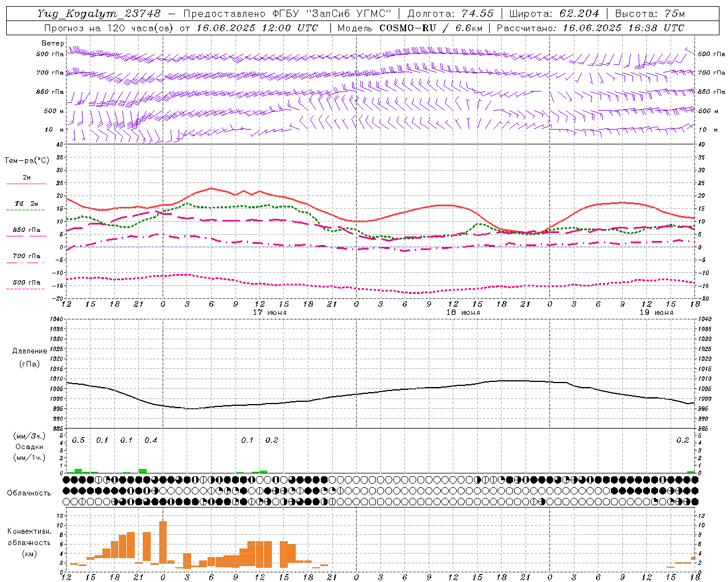This screenshot has height=582, width=728.
Task: Click the tallest orange convective cloud bar
Action: [163, 542]
